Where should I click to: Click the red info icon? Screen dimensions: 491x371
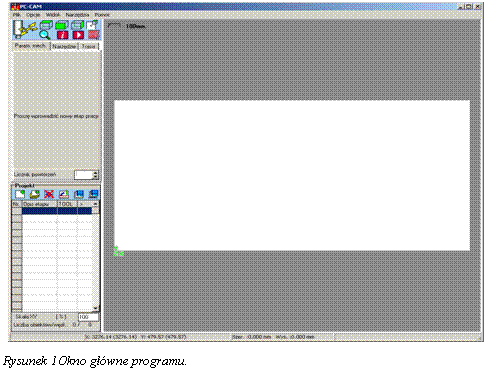[x=62, y=35]
